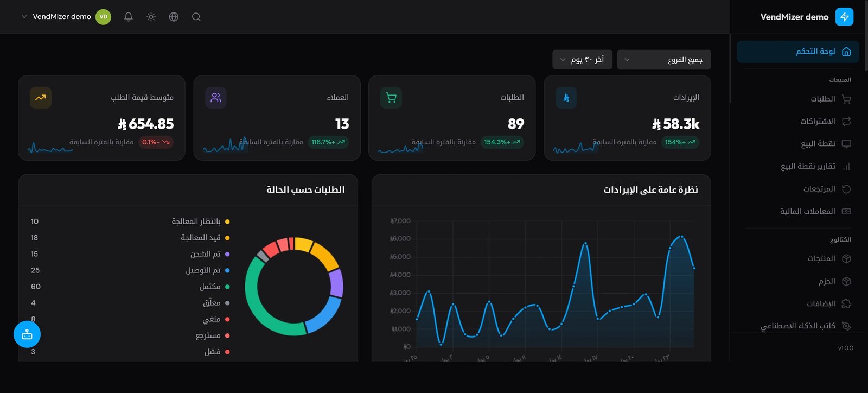The image size is (868, 393).
Task: Click the VD user avatar
Action: [x=103, y=17]
